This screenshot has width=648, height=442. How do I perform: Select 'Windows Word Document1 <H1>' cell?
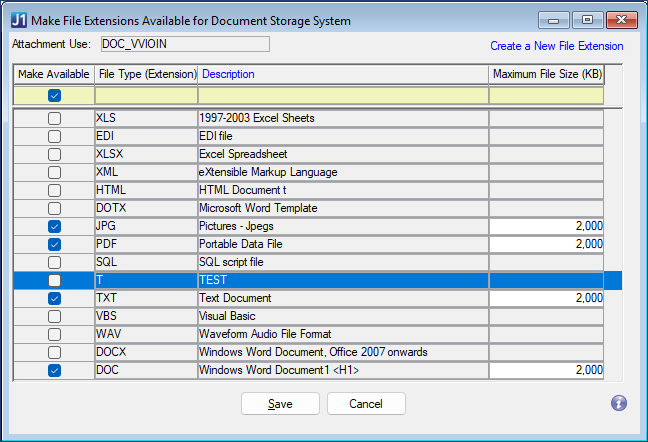click(343, 370)
